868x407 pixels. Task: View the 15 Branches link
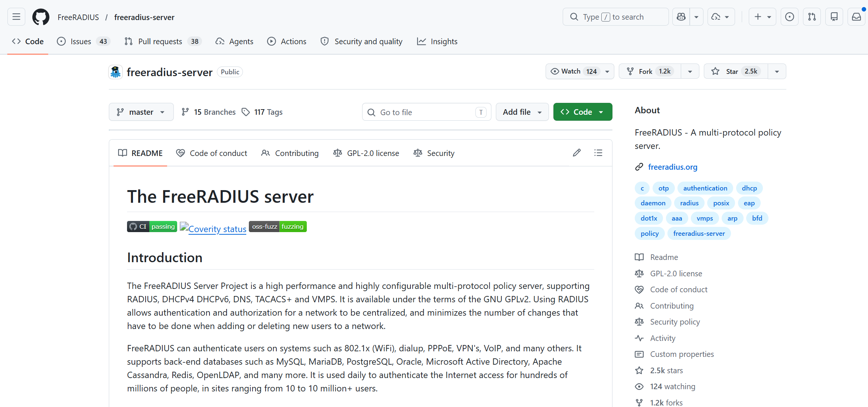(208, 112)
